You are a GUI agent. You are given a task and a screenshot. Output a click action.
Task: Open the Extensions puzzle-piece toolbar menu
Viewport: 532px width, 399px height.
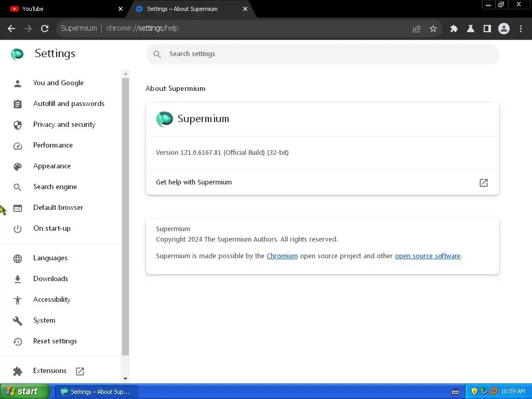coord(454,29)
